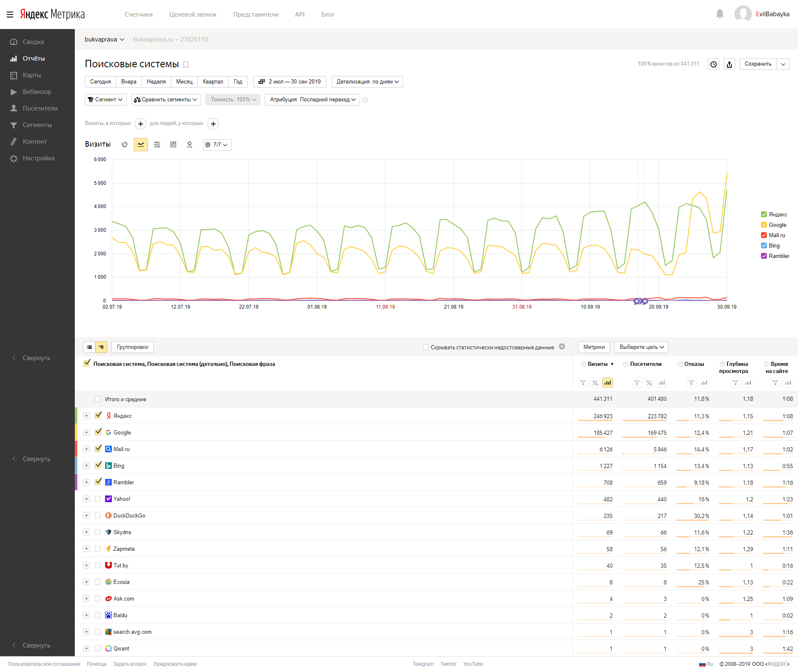
Task: Click the export report icon
Action: 729,64
